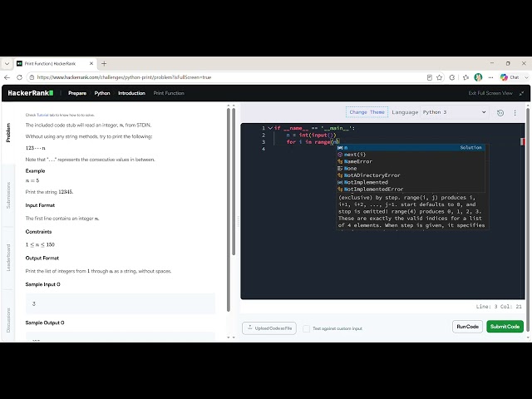Click the address bar URL

[124, 77]
